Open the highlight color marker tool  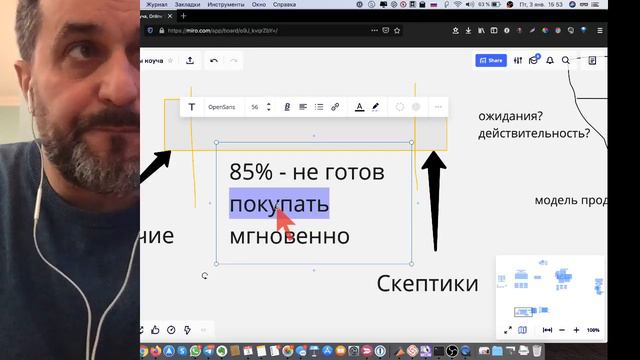coord(376,107)
